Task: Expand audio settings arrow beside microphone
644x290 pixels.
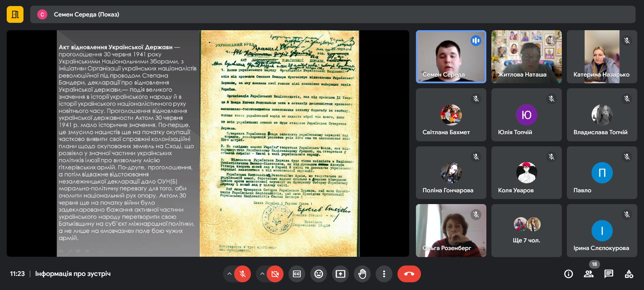Action: 229,274
